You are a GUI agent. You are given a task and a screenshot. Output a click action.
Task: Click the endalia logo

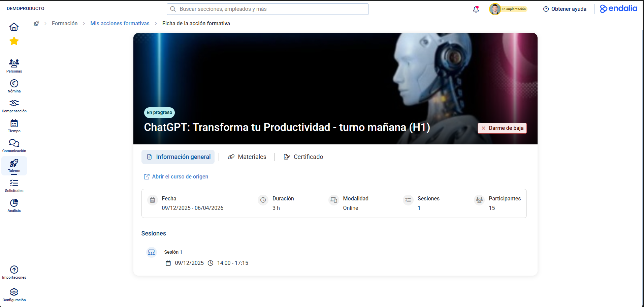(619, 8)
